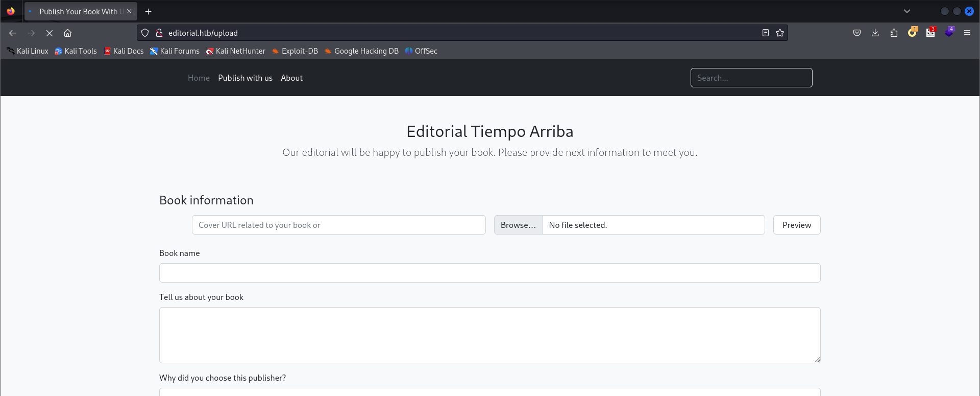
Task: Open a new browser tab
Action: [149, 11]
